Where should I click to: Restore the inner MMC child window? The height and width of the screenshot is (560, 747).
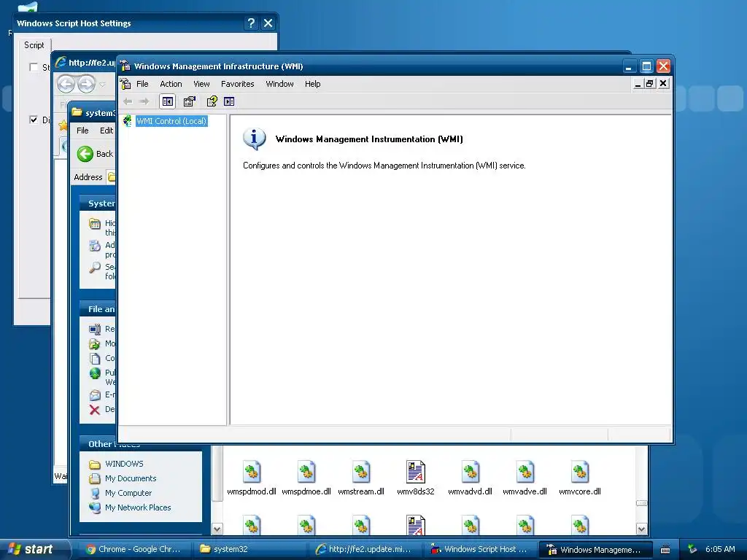pyautogui.click(x=650, y=84)
